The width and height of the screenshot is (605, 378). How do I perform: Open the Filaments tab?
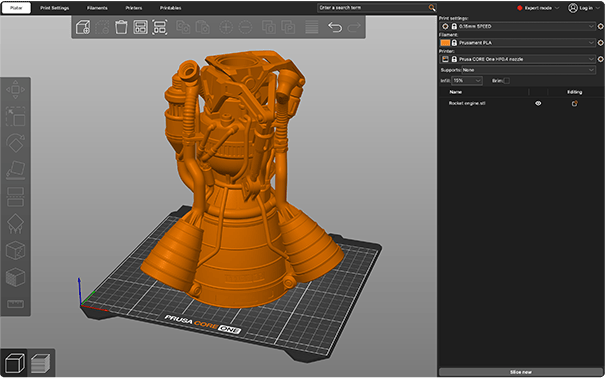click(97, 8)
